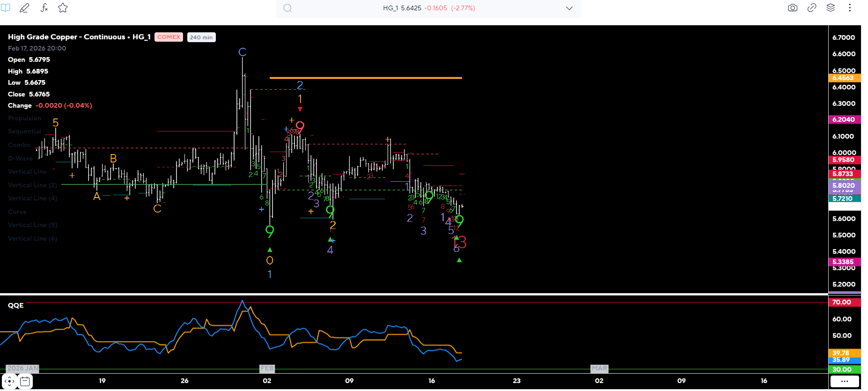Click the pan/move arrows icon at bottom left
Screen dimensions: 868x391
[x=9, y=381]
